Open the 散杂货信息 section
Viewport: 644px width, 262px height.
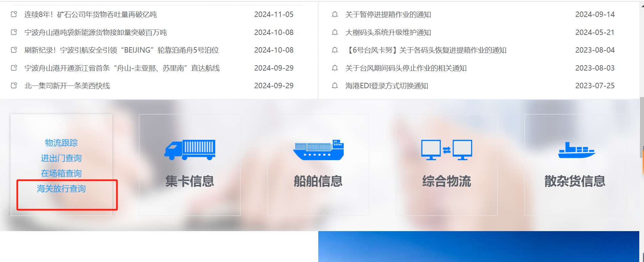[575, 181]
